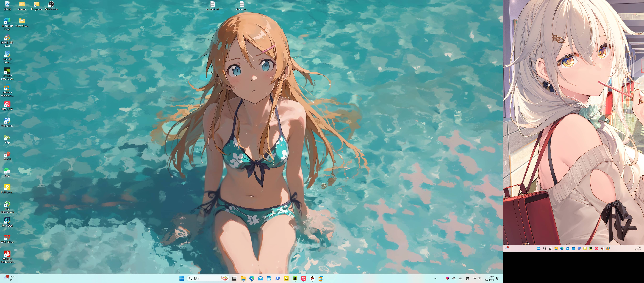Open the volume speaker tray icon
644x283 pixels.
(x=479, y=278)
